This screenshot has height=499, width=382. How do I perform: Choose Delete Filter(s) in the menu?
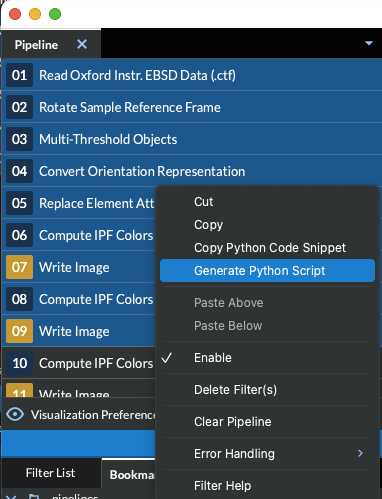point(235,390)
